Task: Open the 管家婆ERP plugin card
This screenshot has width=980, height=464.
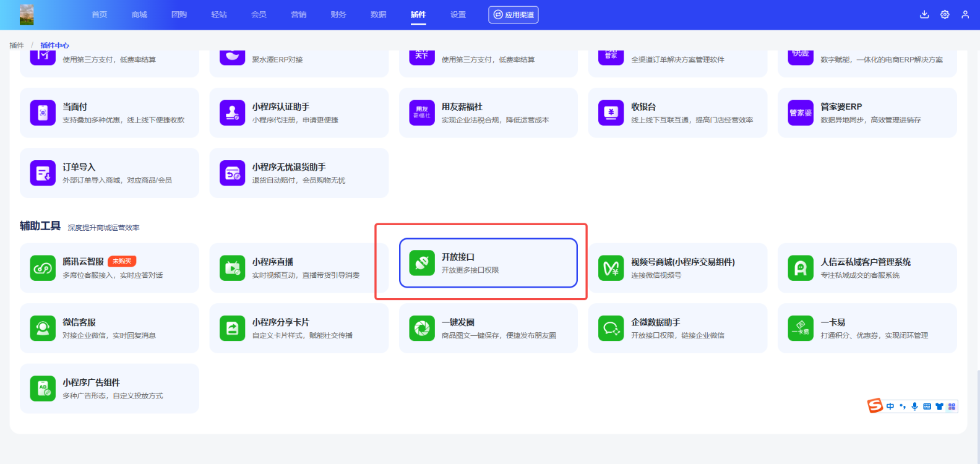Action: (867, 113)
